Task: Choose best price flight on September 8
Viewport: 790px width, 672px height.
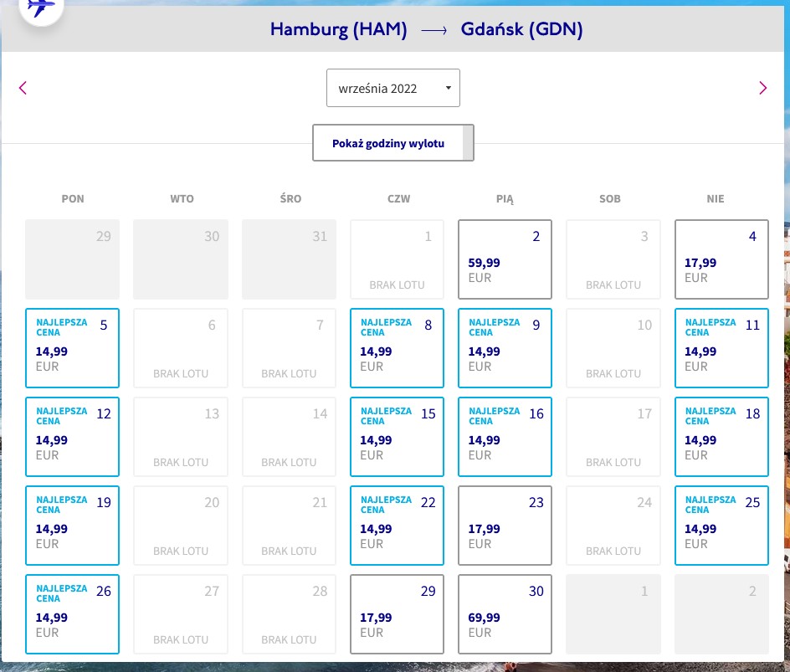Action: (397, 348)
